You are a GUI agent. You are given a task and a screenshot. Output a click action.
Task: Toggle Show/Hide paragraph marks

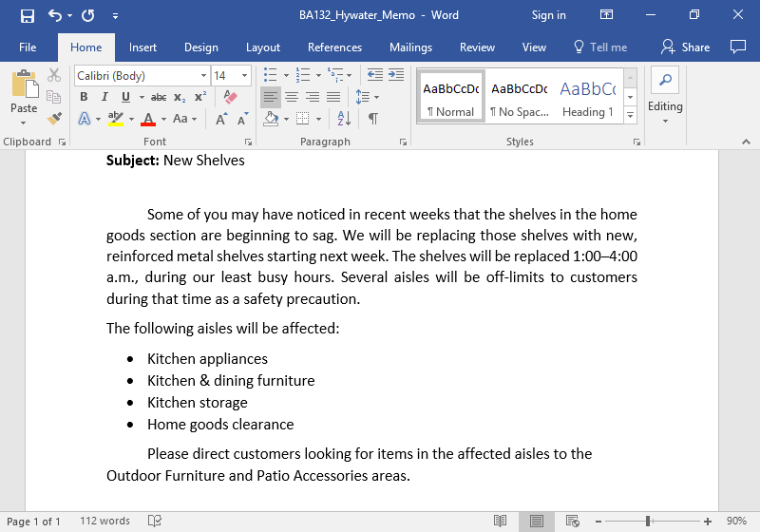373,119
